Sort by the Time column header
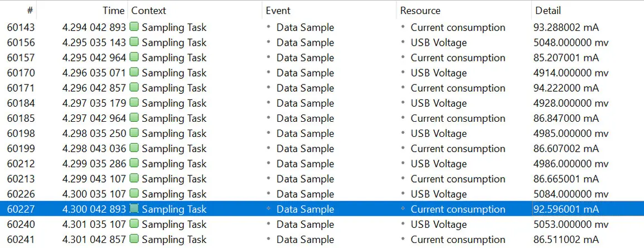The width and height of the screenshot is (644, 248). [114, 11]
